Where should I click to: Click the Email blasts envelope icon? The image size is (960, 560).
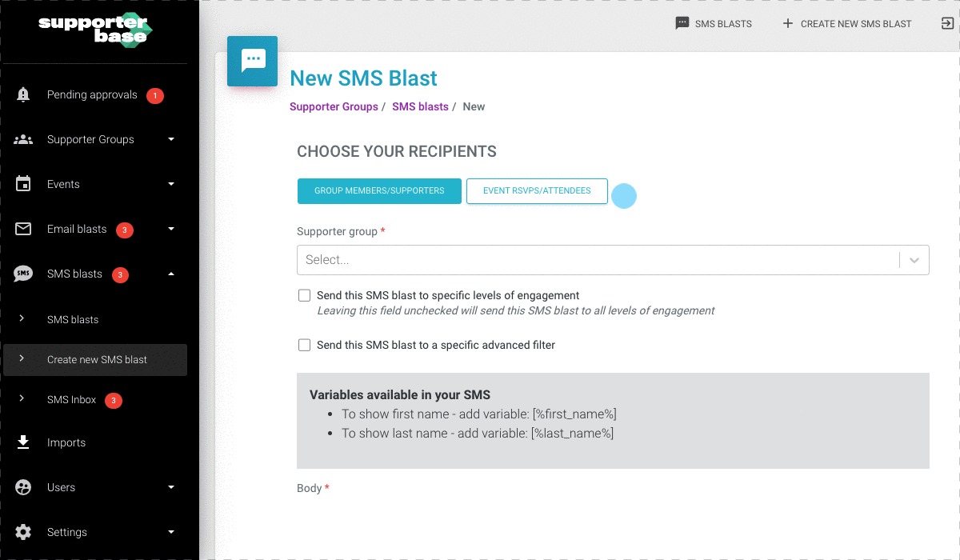(23, 229)
